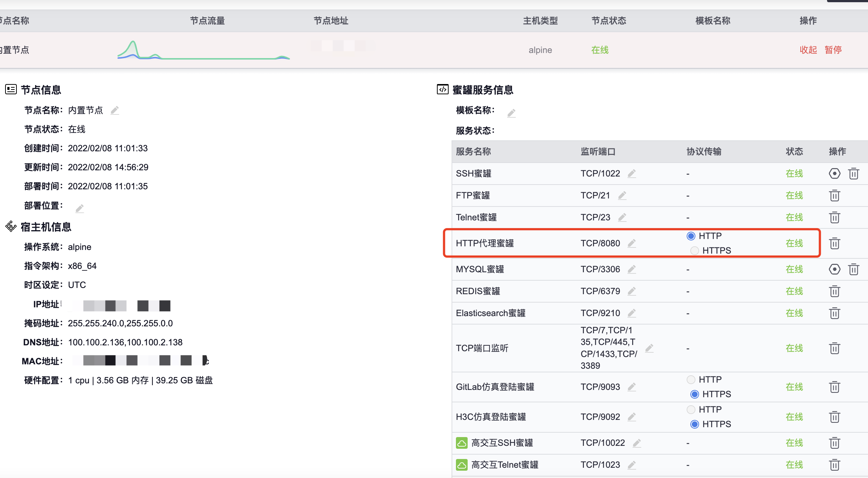Click the 服务名称 column header
The height and width of the screenshot is (478, 868).
(473, 152)
